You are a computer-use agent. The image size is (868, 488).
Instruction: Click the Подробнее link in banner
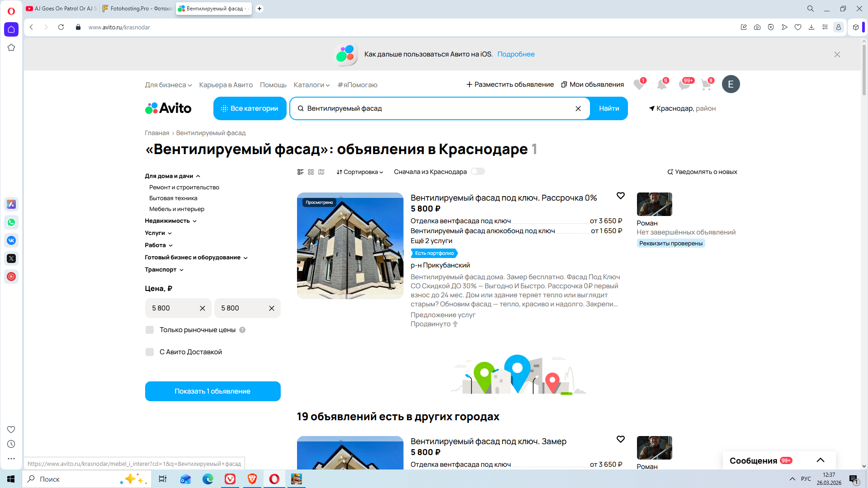pos(516,54)
